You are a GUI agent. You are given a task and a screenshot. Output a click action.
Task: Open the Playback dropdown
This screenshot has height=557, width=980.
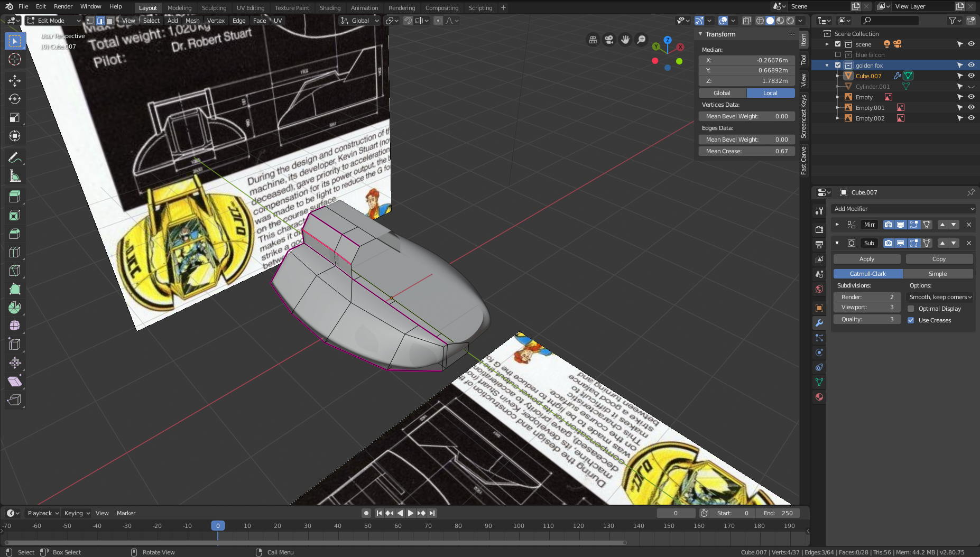(x=42, y=513)
